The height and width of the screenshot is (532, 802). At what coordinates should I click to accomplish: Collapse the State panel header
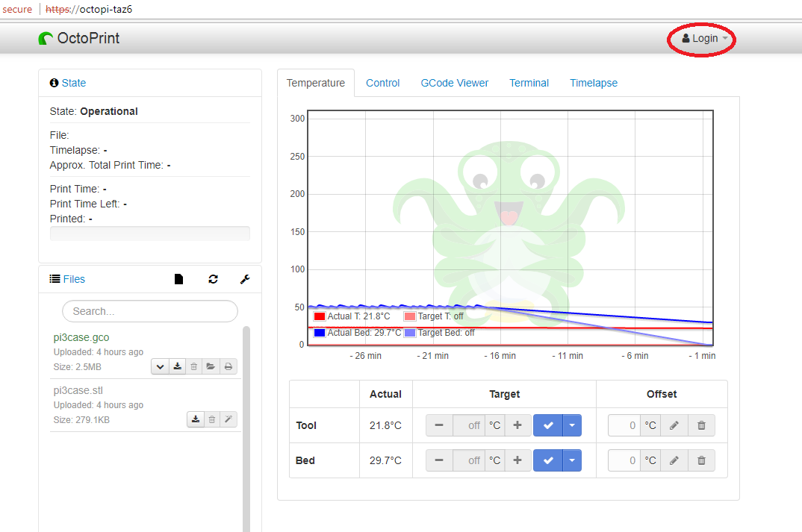[x=68, y=83]
